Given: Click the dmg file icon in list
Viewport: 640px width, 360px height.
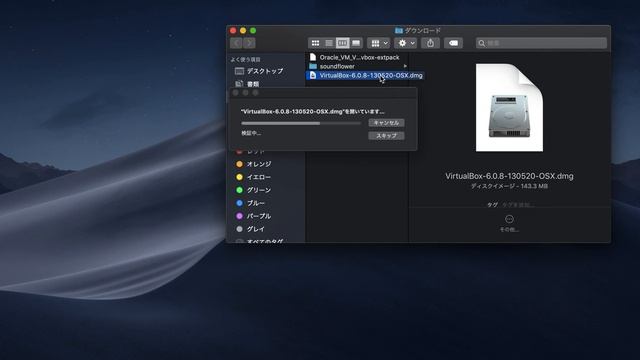Looking at the screenshot, I should click(313, 76).
